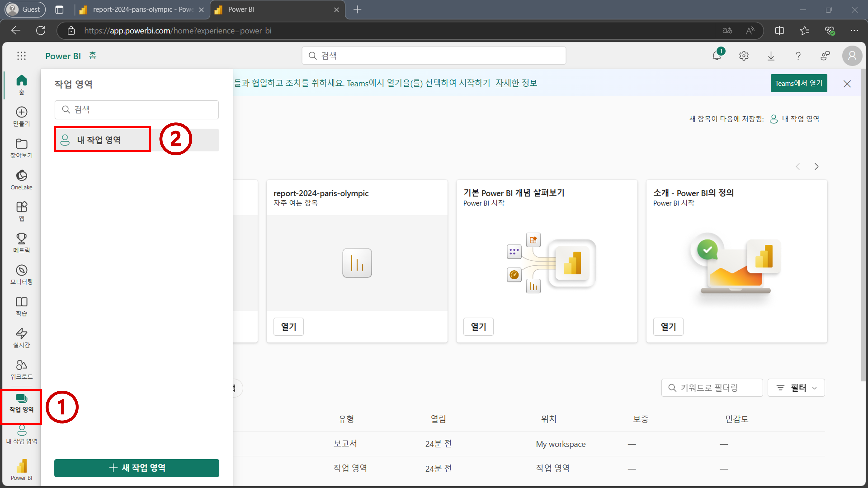This screenshot has width=868, height=488.
Task: Open Learn (학습) in sidebar
Action: click(x=22, y=306)
